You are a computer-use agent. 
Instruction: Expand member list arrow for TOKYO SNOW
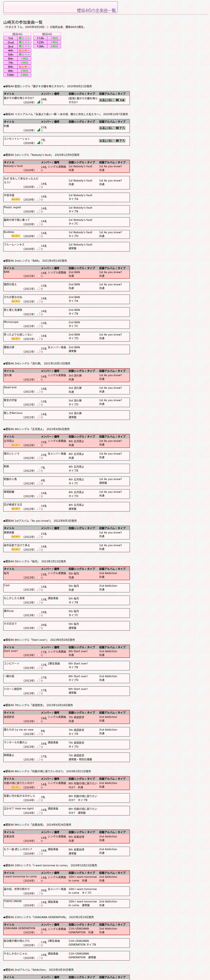(42, 906)
